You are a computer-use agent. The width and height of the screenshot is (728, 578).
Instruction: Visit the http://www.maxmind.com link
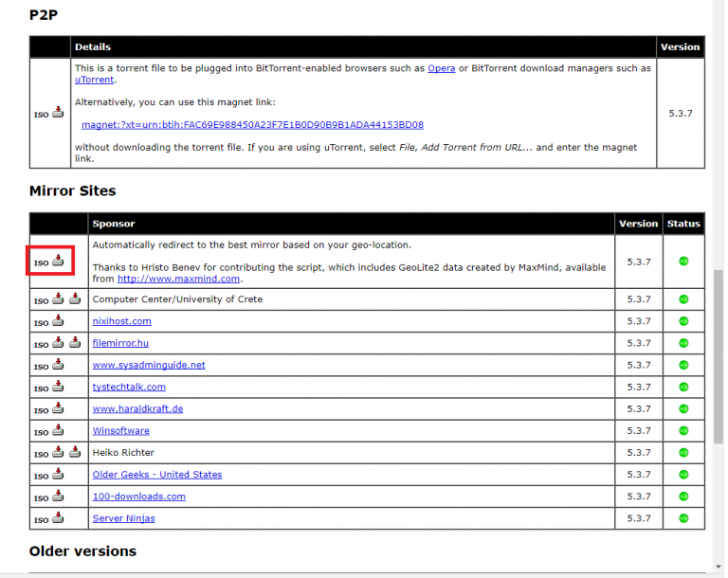(x=178, y=279)
